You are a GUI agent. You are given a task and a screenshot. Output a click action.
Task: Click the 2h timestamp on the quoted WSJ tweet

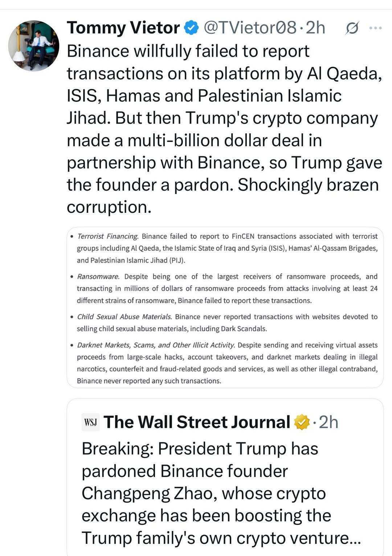point(328,422)
